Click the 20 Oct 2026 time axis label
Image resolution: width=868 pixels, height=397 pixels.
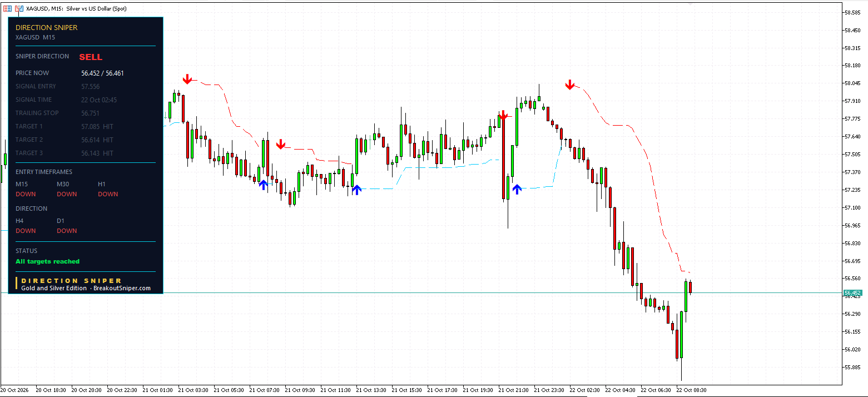13,390
